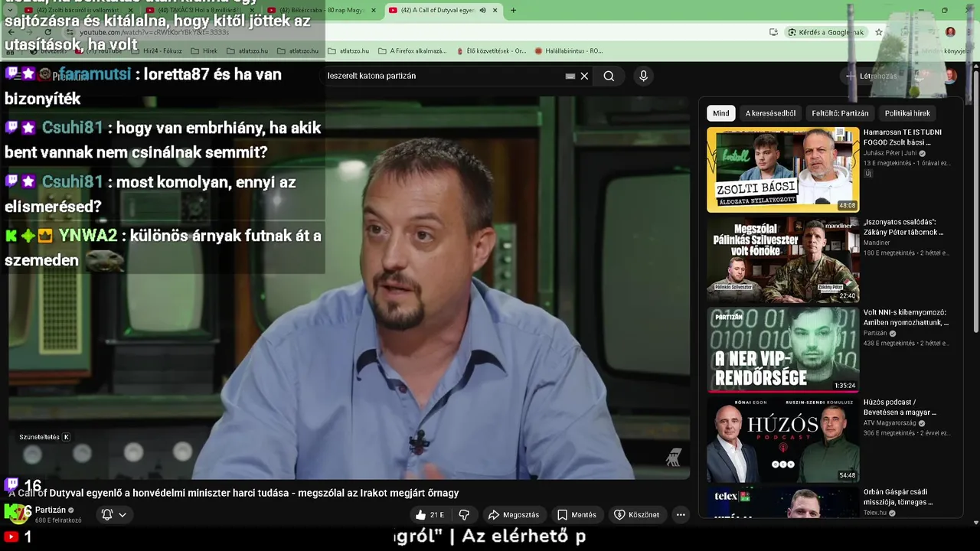This screenshot has width=980, height=551.
Task: Start voice search with microphone icon
Action: point(643,76)
